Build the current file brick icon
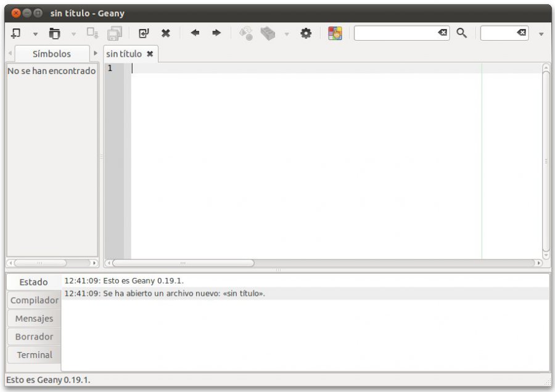 tap(268, 33)
